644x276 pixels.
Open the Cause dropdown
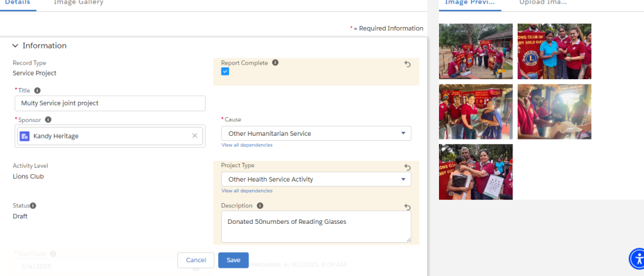[316, 133]
